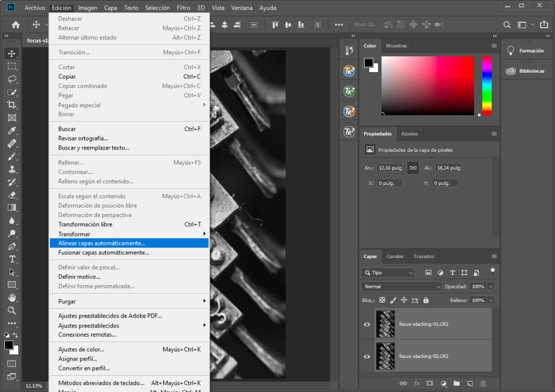This screenshot has width=555, height=392.
Task: Expand the Opacidad percentage dropdown
Action: click(491, 286)
